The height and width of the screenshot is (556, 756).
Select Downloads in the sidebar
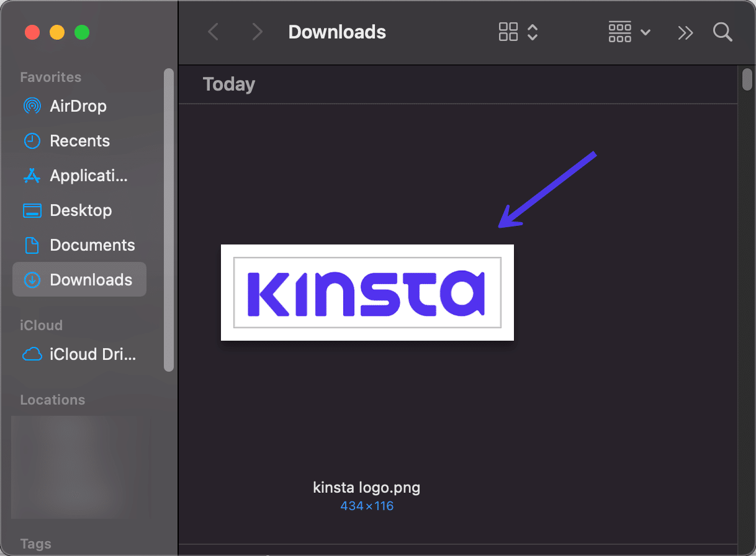[79, 280]
